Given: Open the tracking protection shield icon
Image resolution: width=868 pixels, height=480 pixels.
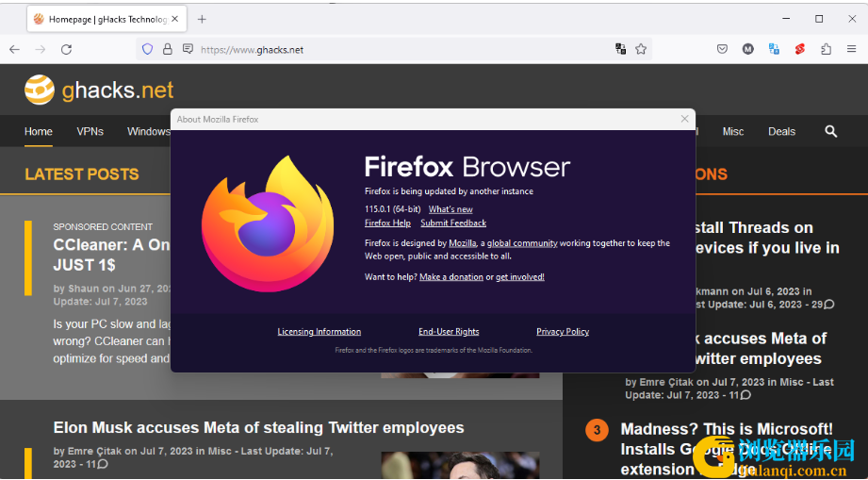Looking at the screenshot, I should [x=147, y=49].
